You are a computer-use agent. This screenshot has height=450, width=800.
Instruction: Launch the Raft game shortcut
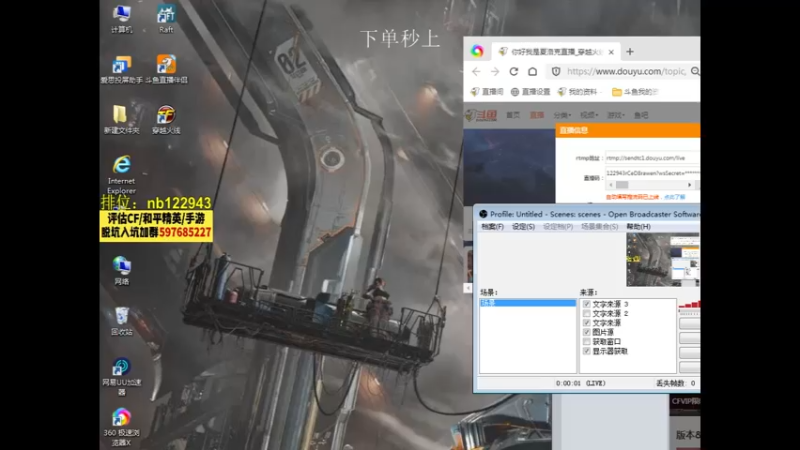[x=166, y=19]
